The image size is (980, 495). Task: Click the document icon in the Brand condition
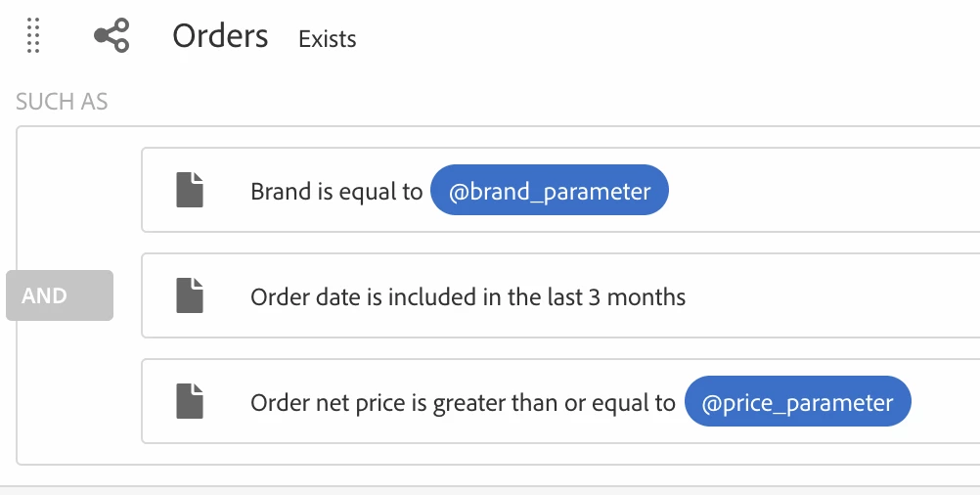190,190
